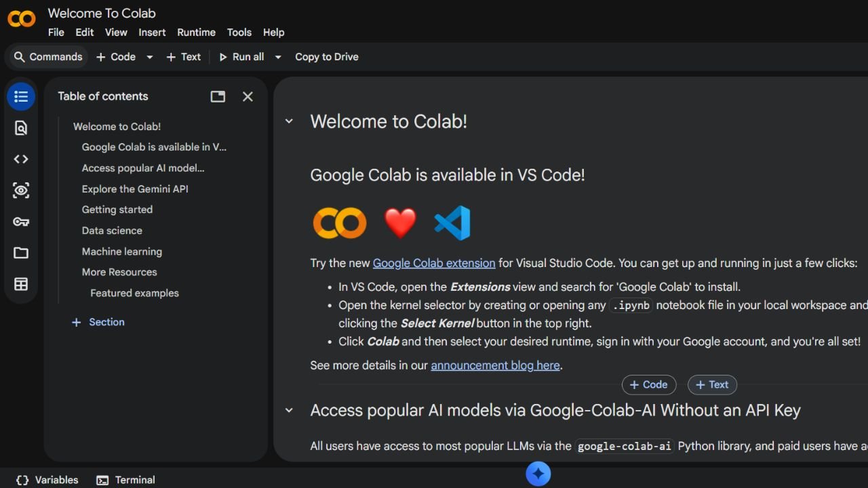The width and height of the screenshot is (868, 488).
Task: Jump to Getting started entry
Action: click(x=117, y=209)
